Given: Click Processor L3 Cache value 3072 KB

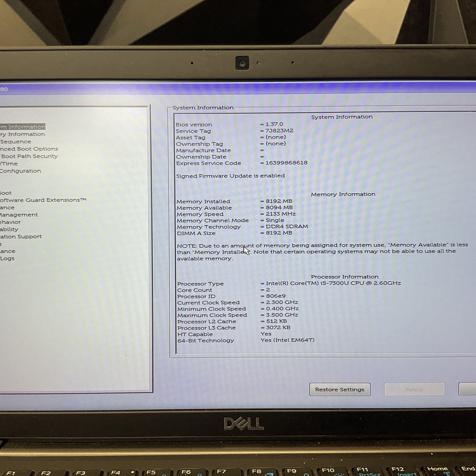Looking at the screenshot, I should coord(278,328).
